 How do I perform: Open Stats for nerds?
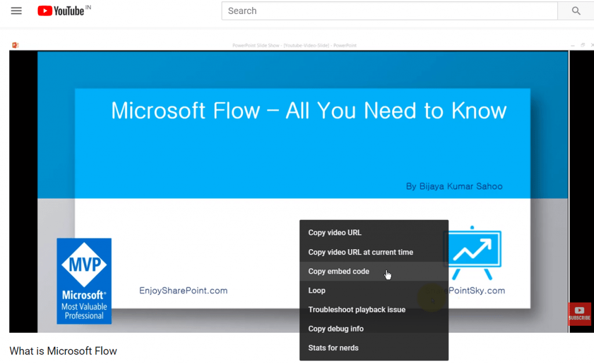[x=374, y=348]
